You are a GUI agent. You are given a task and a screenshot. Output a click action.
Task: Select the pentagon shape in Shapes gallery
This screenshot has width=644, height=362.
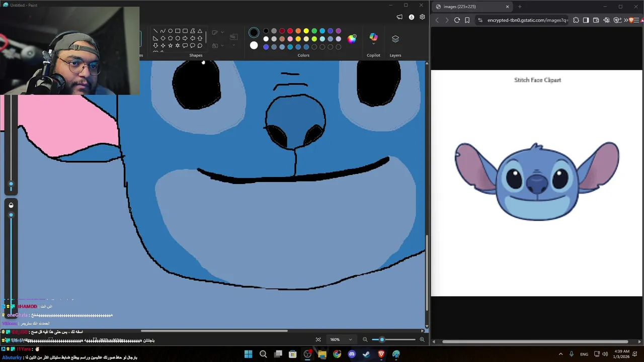[170, 38]
